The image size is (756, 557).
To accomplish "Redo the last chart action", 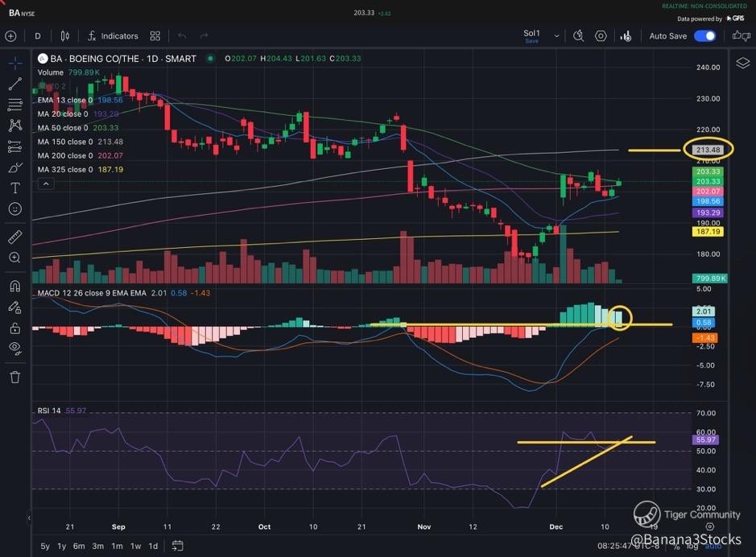I will click(204, 36).
